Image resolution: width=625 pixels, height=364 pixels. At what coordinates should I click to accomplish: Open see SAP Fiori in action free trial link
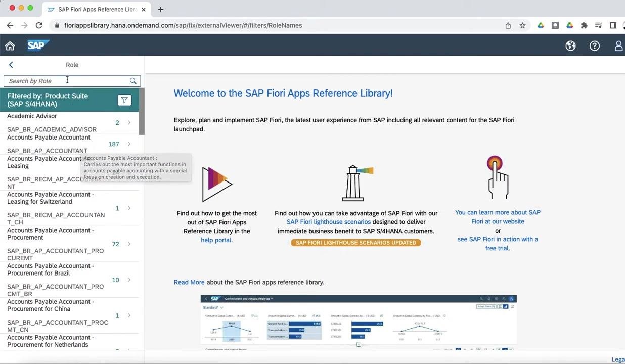click(x=498, y=244)
